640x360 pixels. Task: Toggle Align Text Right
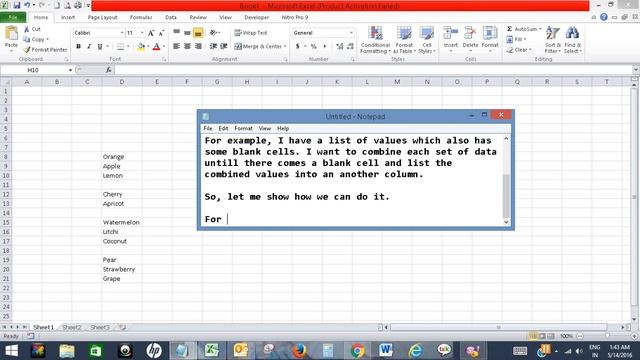(198, 47)
